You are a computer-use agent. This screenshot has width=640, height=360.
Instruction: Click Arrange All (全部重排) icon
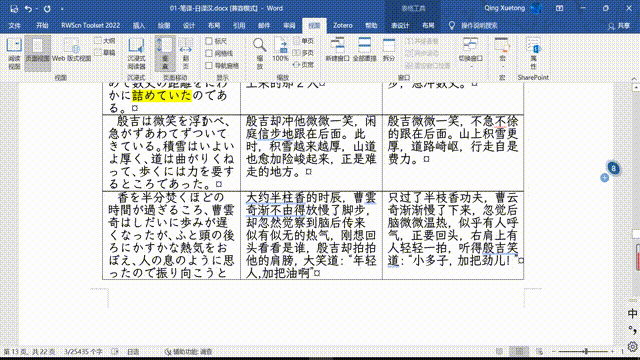click(x=364, y=50)
